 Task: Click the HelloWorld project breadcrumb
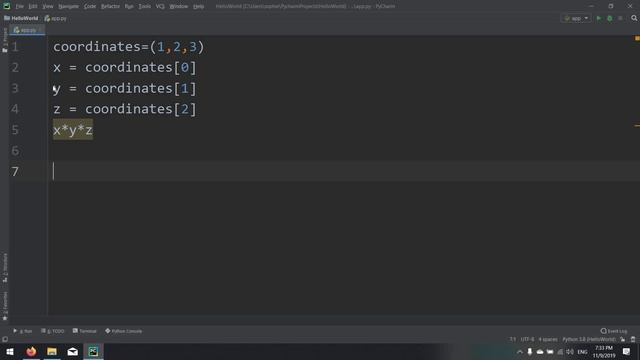point(21,18)
